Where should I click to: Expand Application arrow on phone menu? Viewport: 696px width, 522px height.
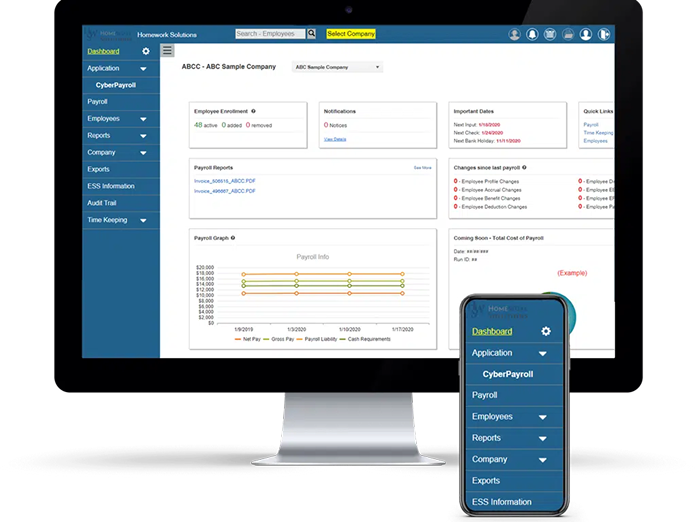pos(542,354)
